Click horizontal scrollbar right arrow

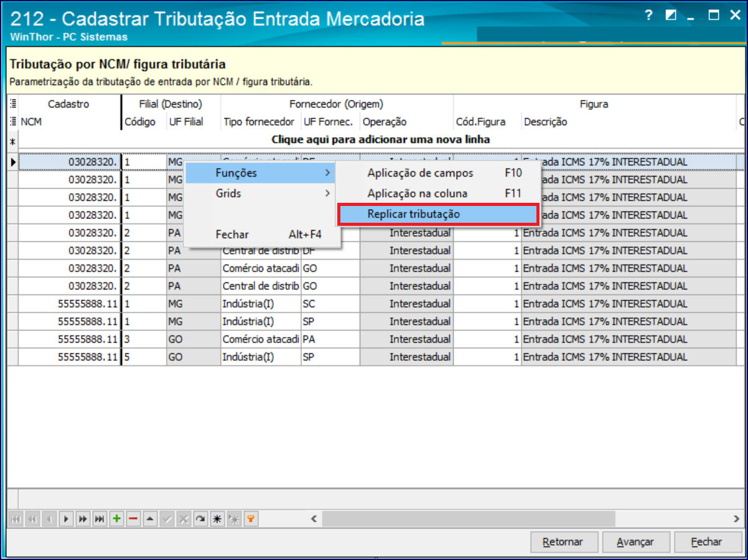[x=736, y=518]
